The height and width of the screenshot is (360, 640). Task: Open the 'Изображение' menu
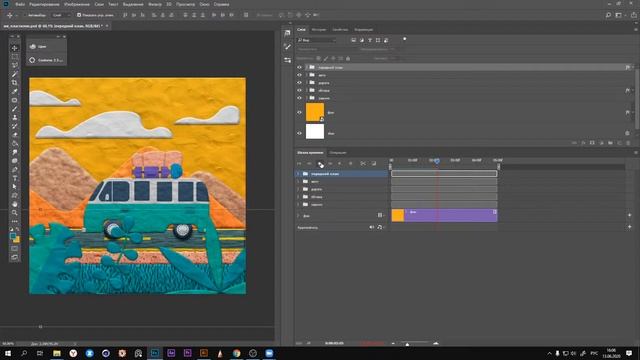tap(77, 4)
